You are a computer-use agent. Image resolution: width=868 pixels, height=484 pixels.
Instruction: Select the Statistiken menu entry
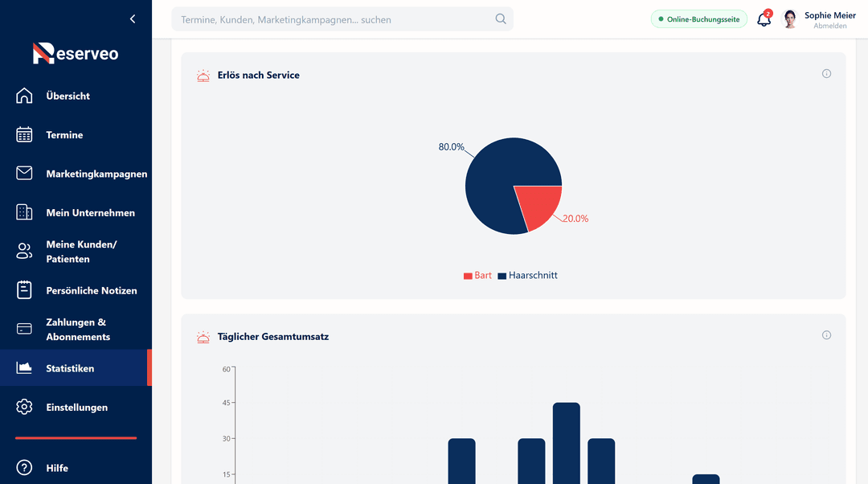(76, 367)
